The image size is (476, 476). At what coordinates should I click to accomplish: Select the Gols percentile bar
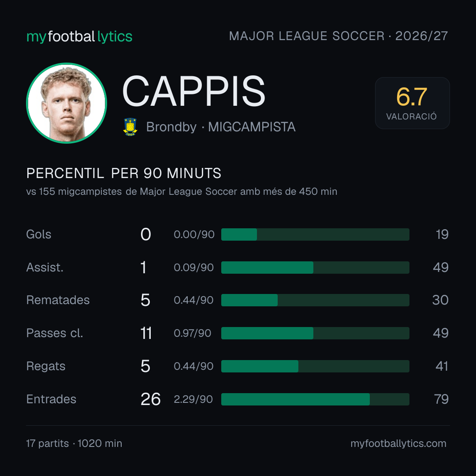(315, 234)
